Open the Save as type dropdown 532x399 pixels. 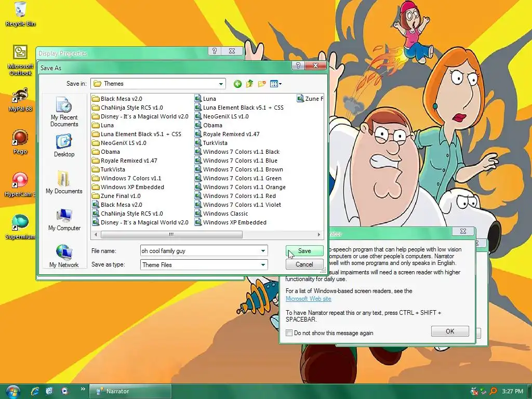tap(263, 264)
